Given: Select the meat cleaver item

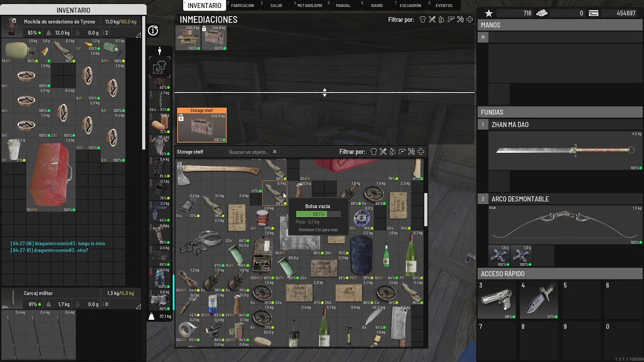Looking at the screenshot, I should pos(399,326).
